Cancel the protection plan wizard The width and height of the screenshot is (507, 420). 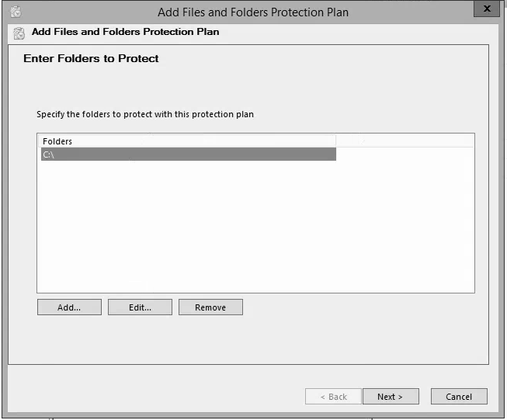(x=459, y=397)
